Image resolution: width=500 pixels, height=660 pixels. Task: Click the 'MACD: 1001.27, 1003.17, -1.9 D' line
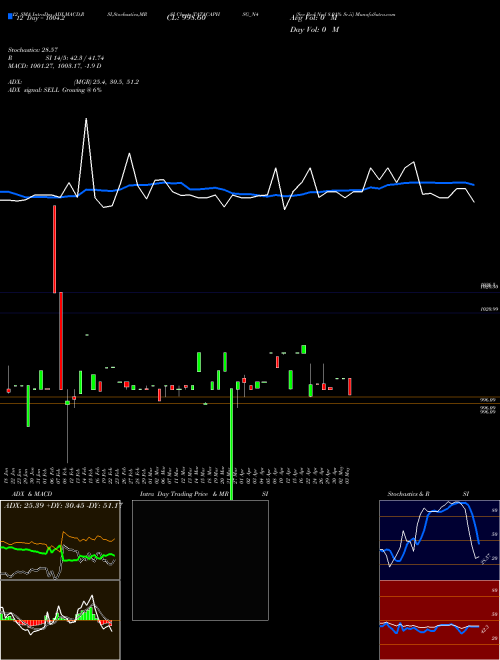[55, 66]
